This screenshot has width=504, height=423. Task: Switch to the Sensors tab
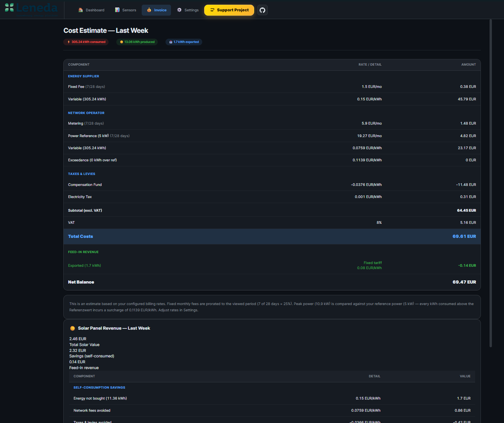click(126, 10)
